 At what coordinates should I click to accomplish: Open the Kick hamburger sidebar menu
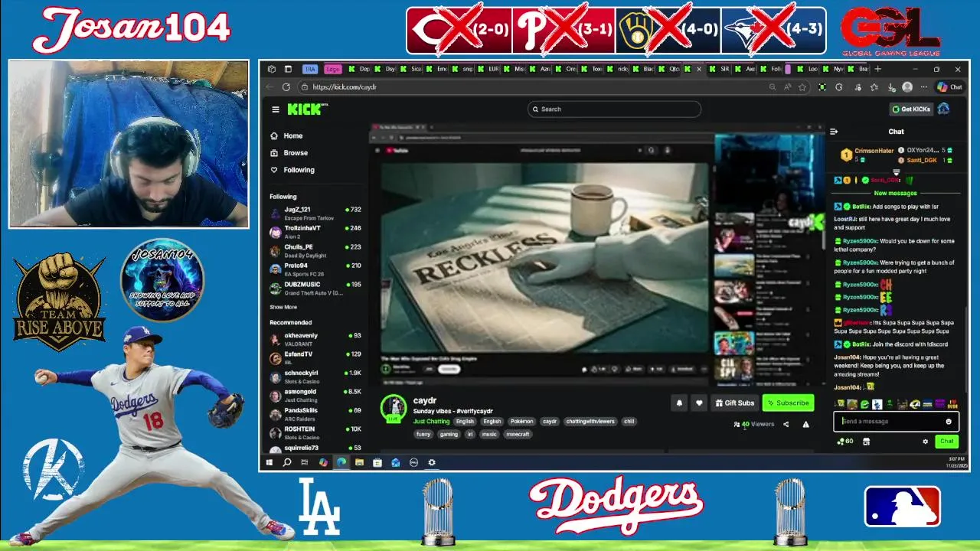point(276,109)
